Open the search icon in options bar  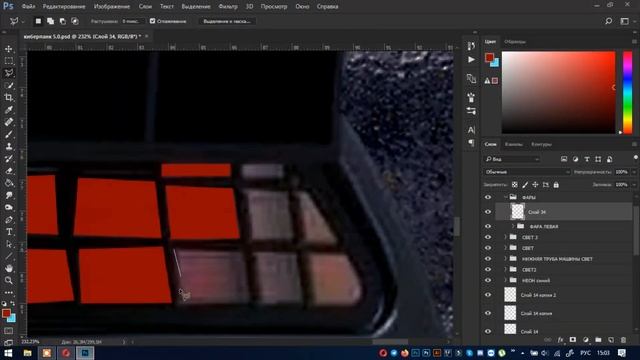click(609, 21)
